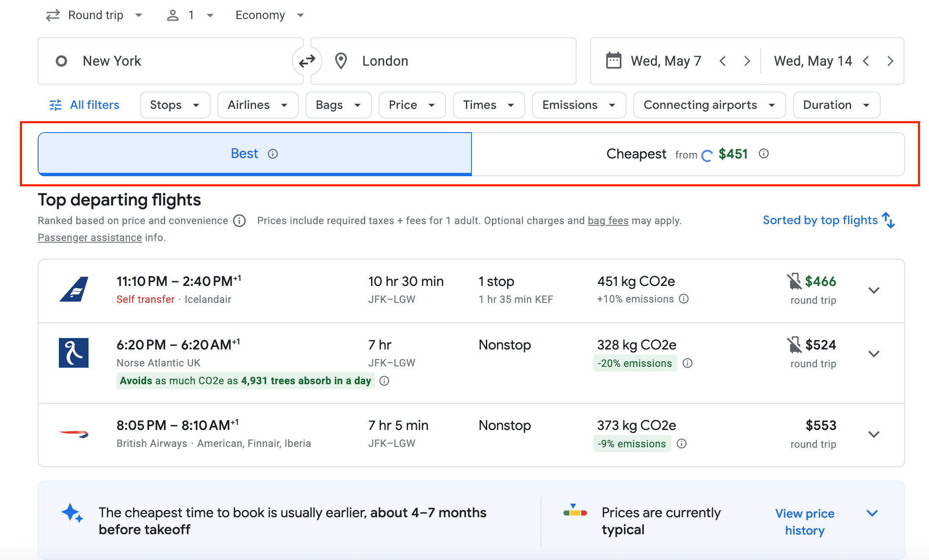929x560 pixels.
Task: Click the origin circle icon beside New York
Action: pos(61,61)
